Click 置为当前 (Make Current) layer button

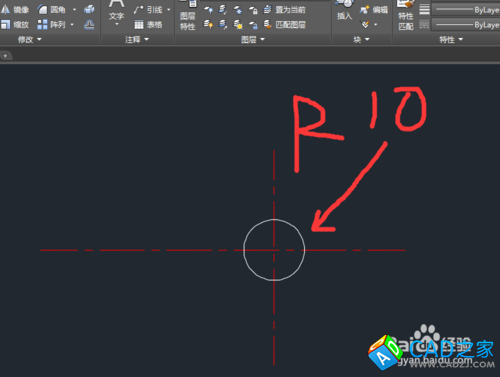[284, 10]
